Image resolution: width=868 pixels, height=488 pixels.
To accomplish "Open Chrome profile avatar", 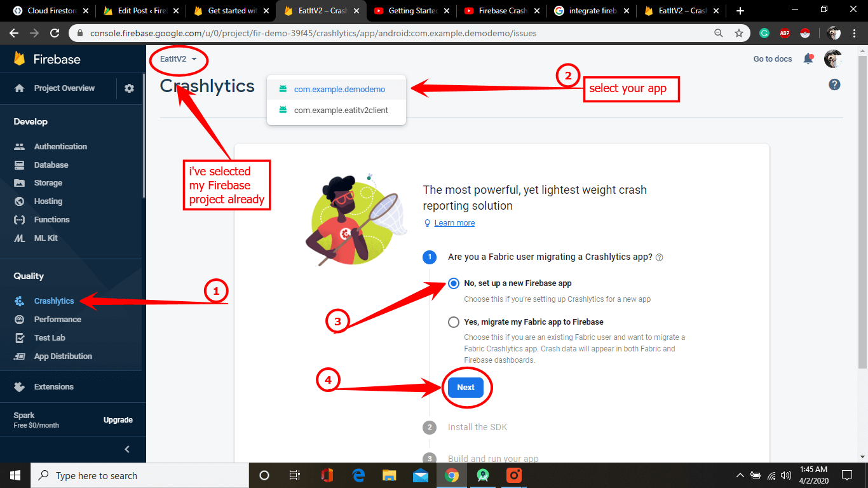I will pos(834,33).
